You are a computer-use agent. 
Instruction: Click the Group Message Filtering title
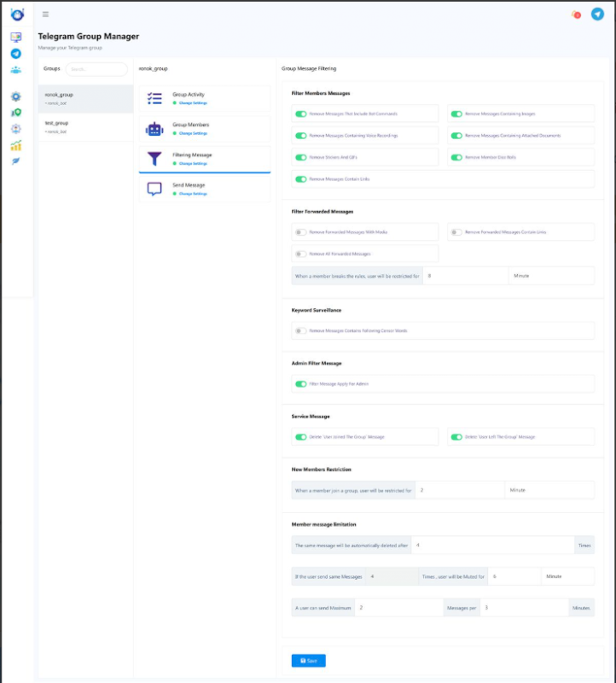(309, 69)
